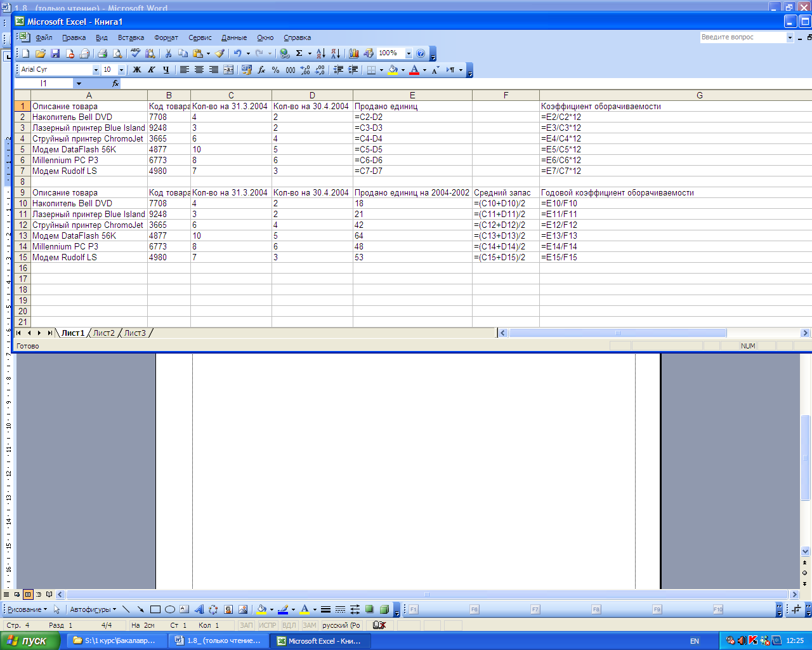This screenshot has height=650, width=812.
Task: Insert AutoSum using sigma icon
Action: (299, 53)
